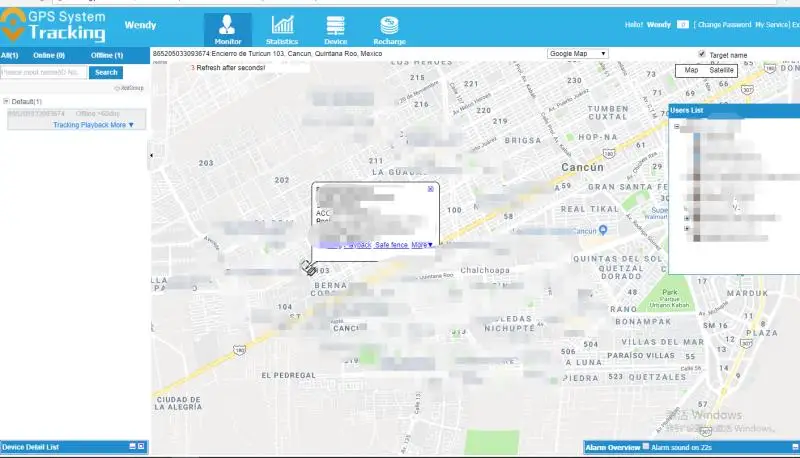Open the Device section
The width and height of the screenshot is (800, 458).
pos(335,30)
